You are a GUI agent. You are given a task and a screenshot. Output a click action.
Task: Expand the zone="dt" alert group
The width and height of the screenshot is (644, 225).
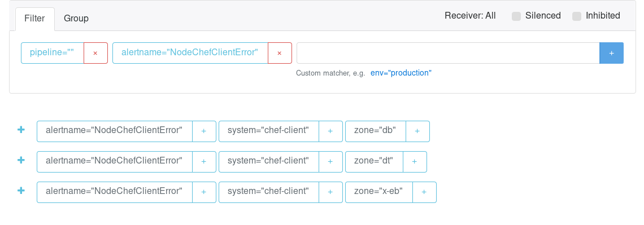(21, 160)
